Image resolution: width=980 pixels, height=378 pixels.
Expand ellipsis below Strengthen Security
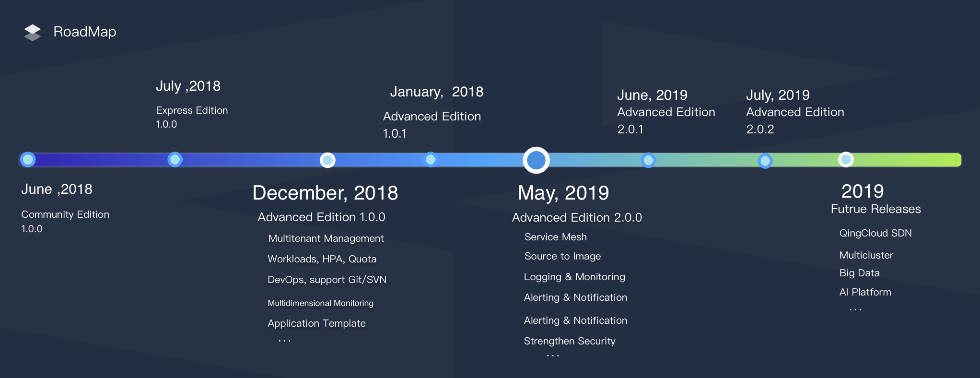tap(553, 356)
